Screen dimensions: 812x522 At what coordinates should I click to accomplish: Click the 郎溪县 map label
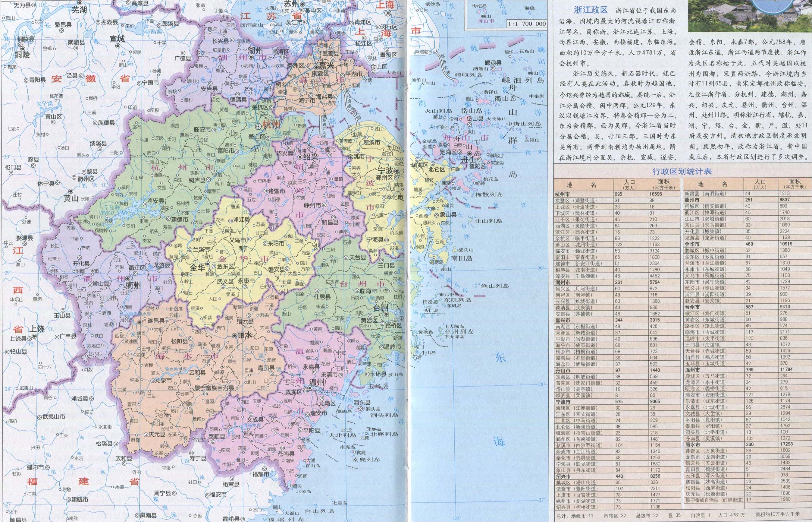point(171,24)
